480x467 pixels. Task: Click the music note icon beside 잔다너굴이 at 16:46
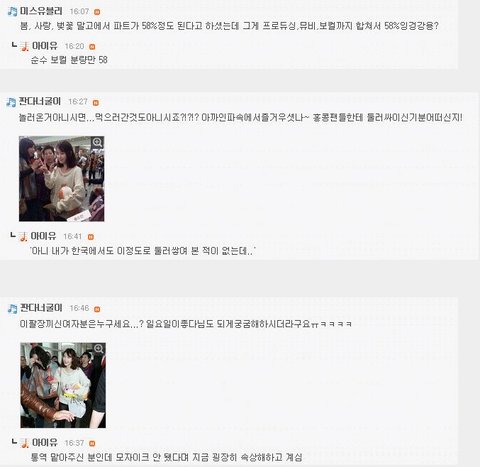(12, 309)
